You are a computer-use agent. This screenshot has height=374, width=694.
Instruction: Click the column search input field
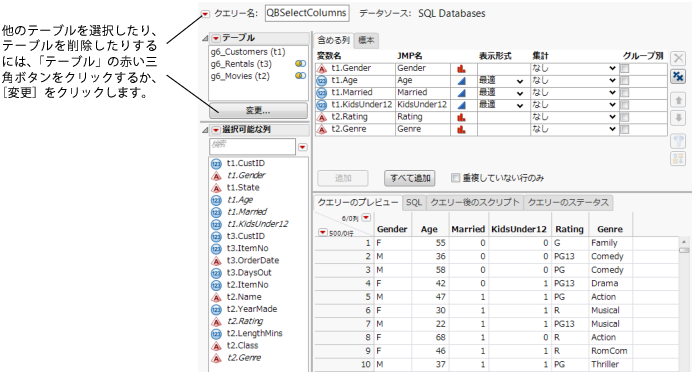pyautogui.click(x=252, y=147)
